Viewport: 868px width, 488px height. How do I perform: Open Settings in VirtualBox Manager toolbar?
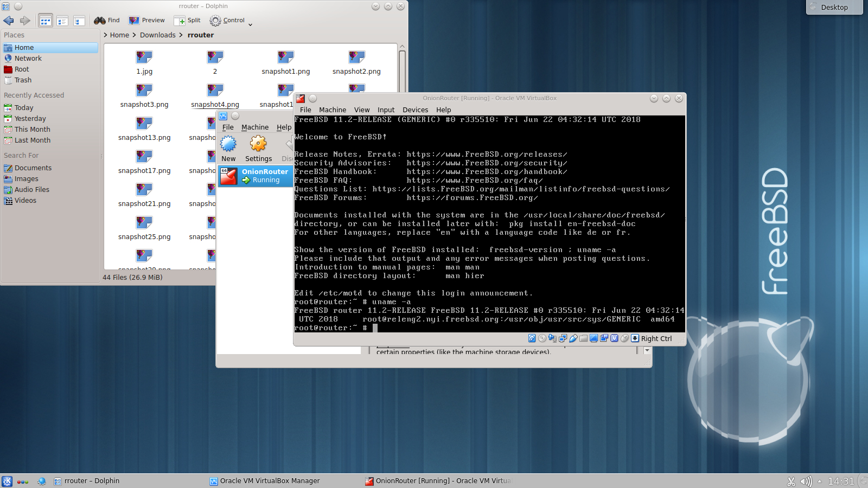[258, 149]
